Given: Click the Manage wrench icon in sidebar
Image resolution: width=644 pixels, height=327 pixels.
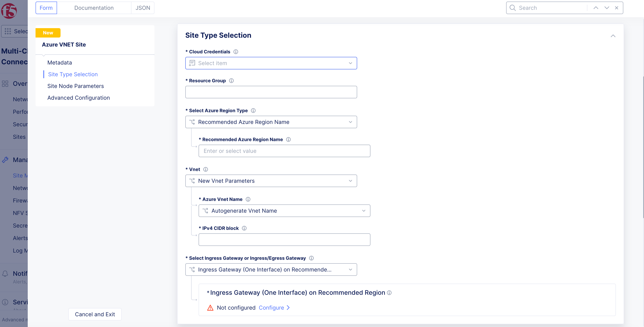Looking at the screenshot, I should 5,160.
